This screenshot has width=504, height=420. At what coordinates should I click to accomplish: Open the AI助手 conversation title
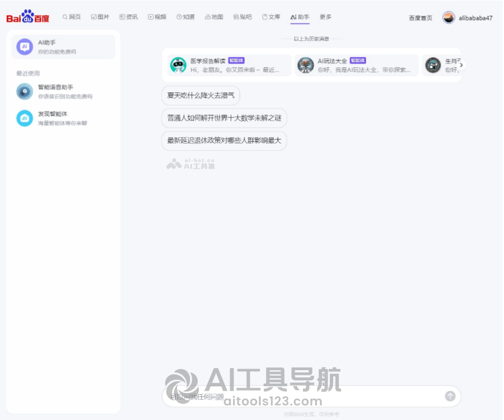[x=47, y=43]
